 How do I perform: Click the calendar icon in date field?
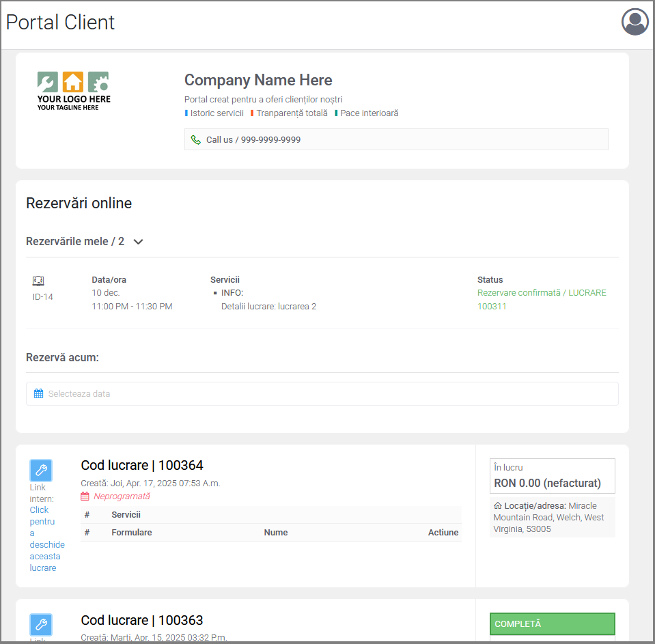click(38, 393)
